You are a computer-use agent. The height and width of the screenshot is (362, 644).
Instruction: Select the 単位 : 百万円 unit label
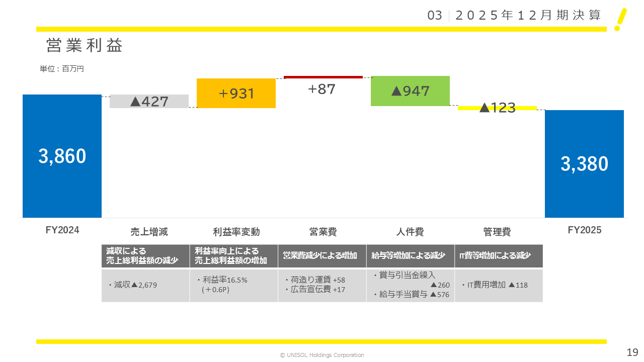pyautogui.click(x=62, y=69)
